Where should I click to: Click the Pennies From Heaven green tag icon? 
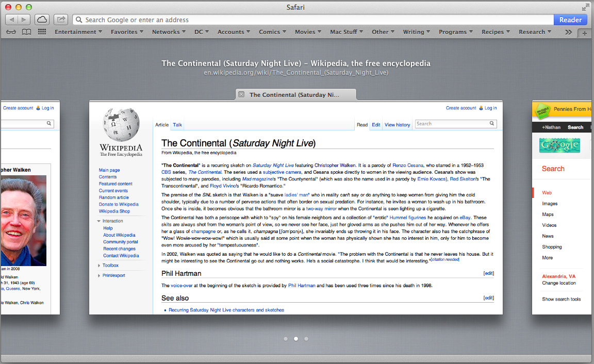point(542,111)
